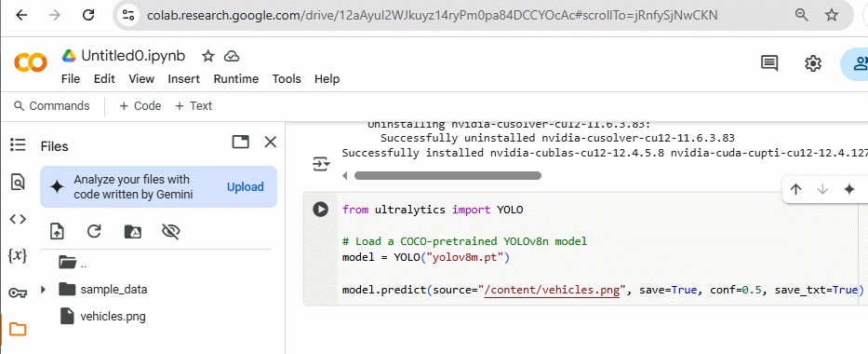The height and width of the screenshot is (354, 868).
Task: Run the YOLO code cell
Action: point(321,210)
